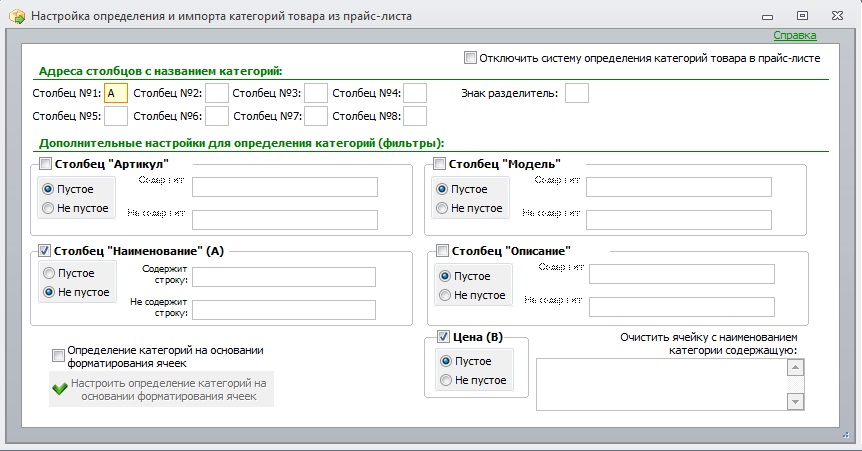Close the settings window

[837, 16]
